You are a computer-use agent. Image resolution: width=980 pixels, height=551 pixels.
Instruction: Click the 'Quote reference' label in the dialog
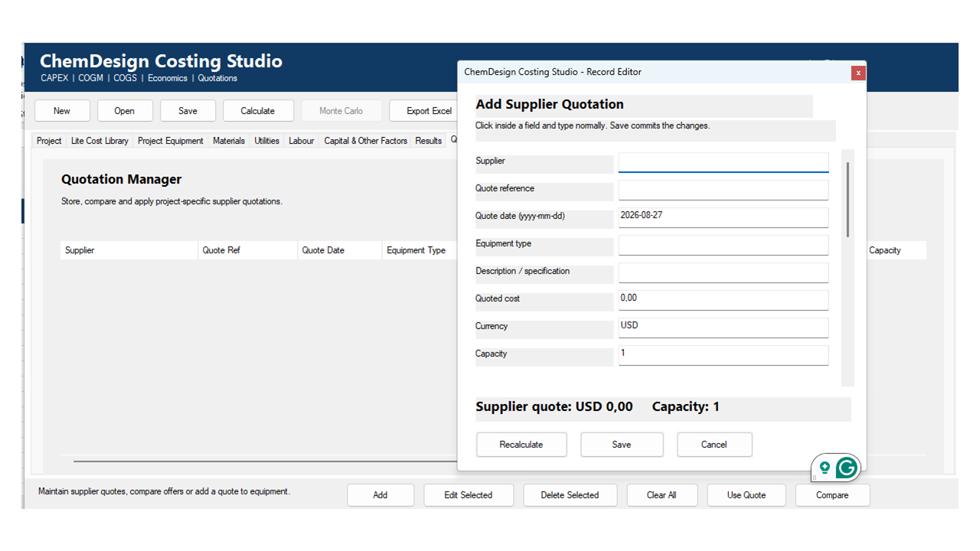tap(505, 188)
